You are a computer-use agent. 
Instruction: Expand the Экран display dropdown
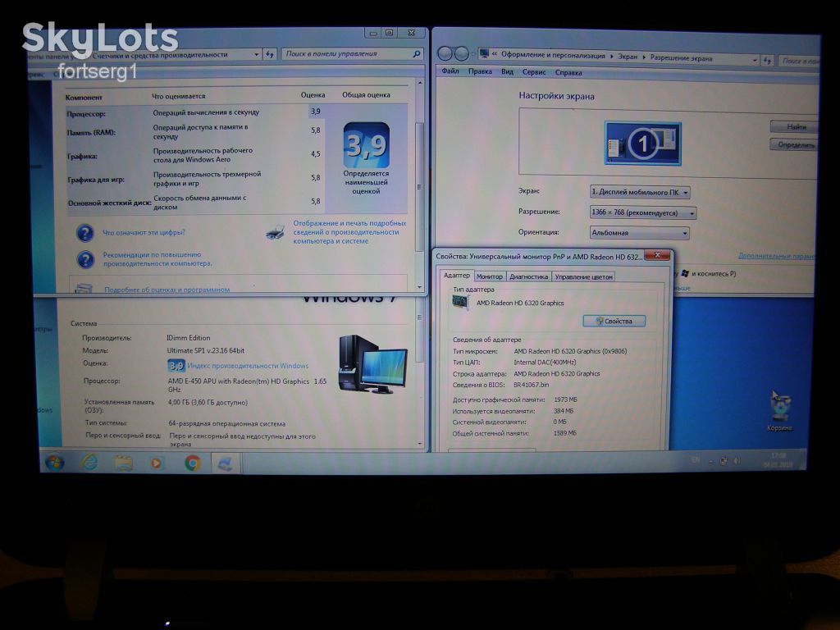click(640, 192)
